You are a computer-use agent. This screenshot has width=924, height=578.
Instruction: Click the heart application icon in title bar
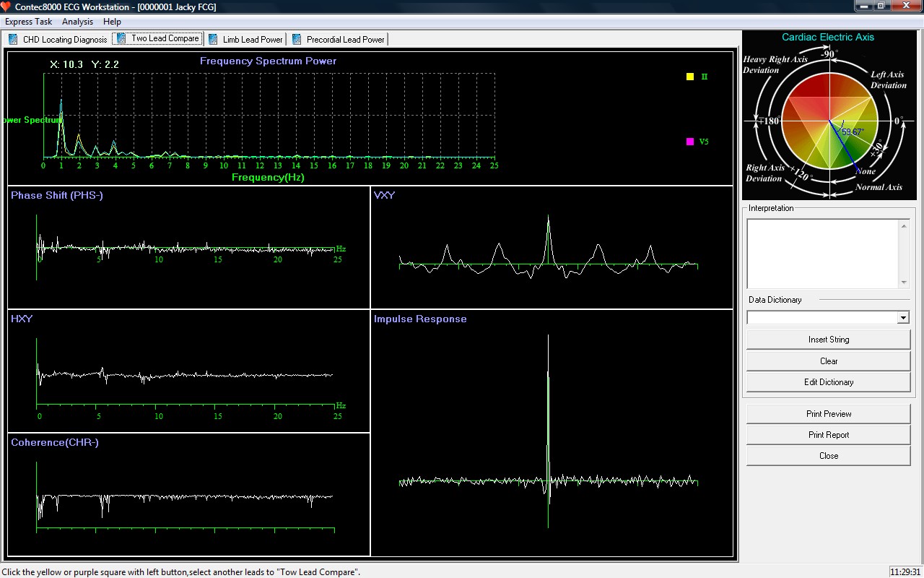click(6, 7)
